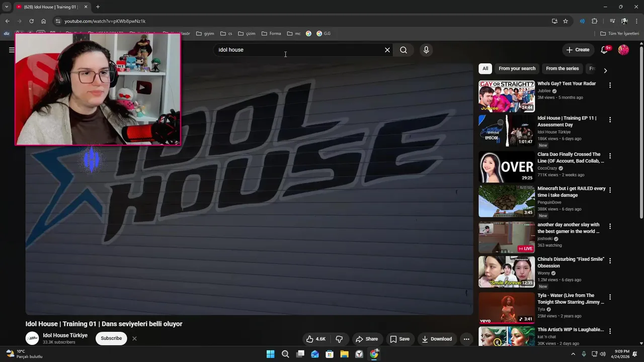Viewport: 644px width, 362px height.
Task: Click the Idol House Türkiye channel name
Action: [x=65, y=335]
